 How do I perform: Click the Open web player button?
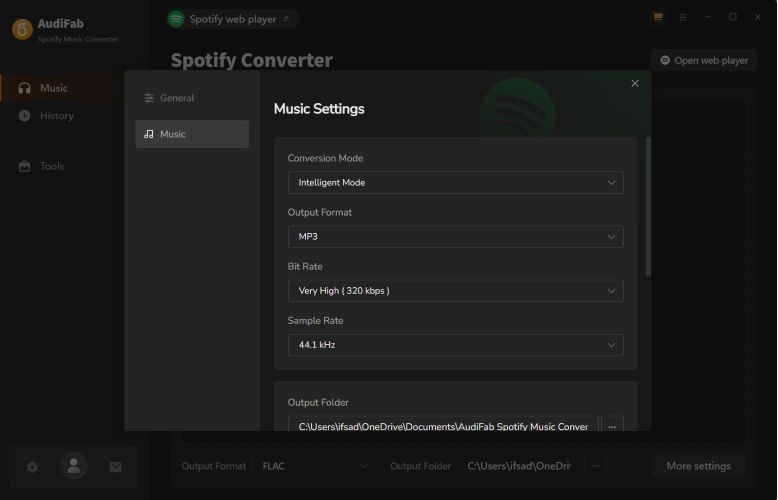pos(703,60)
